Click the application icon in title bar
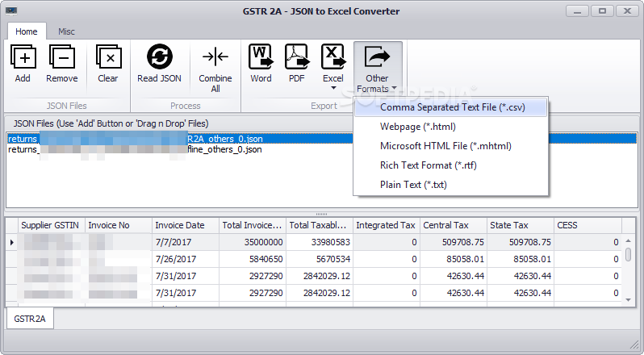 [11, 11]
